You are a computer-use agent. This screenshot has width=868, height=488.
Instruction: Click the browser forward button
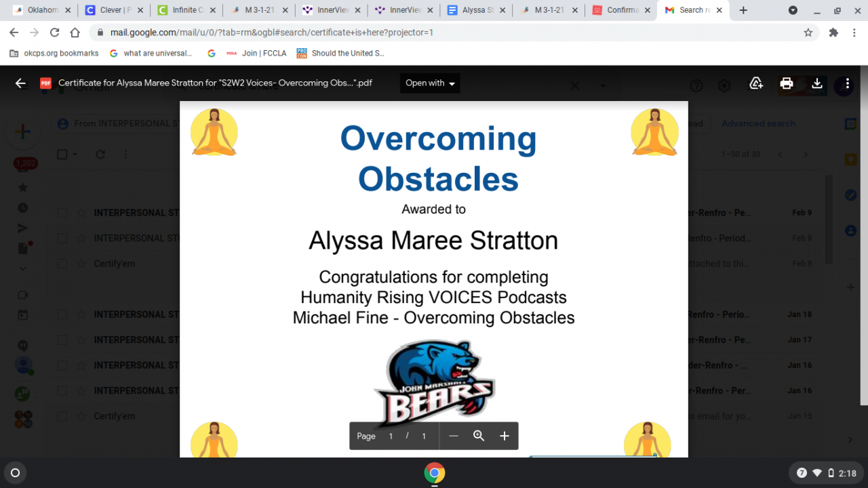point(35,33)
